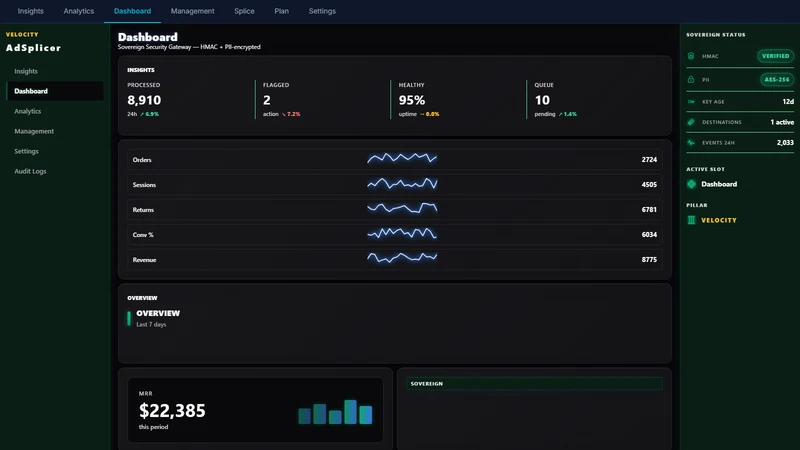The height and width of the screenshot is (450, 800).
Task: Select the Orders row label
Action: [142, 160]
